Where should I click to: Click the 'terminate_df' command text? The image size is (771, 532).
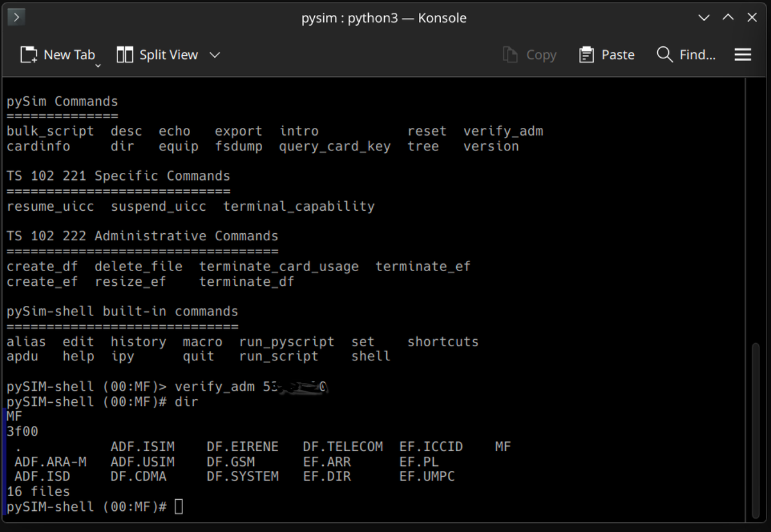pyautogui.click(x=247, y=281)
